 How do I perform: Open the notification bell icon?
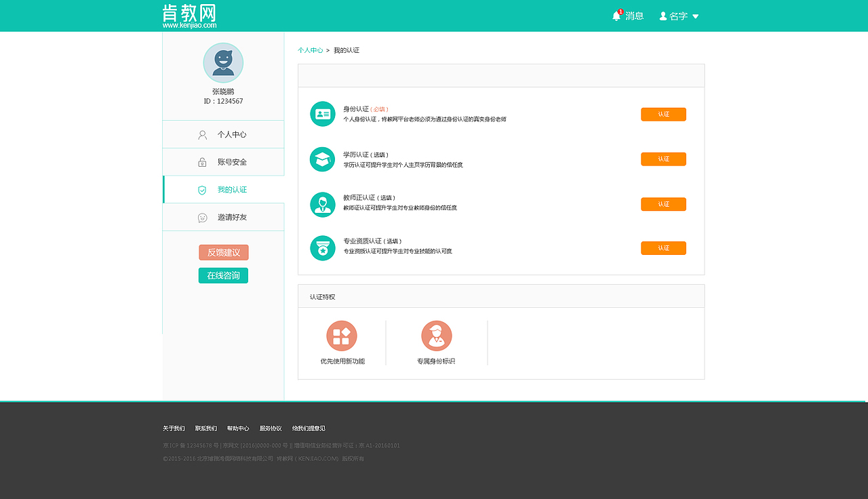point(617,16)
